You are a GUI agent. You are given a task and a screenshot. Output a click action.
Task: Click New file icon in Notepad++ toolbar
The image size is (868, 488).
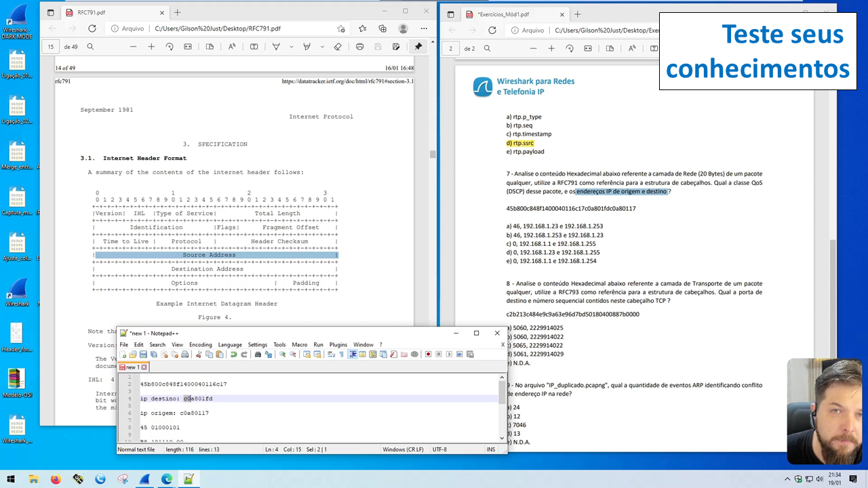point(123,354)
